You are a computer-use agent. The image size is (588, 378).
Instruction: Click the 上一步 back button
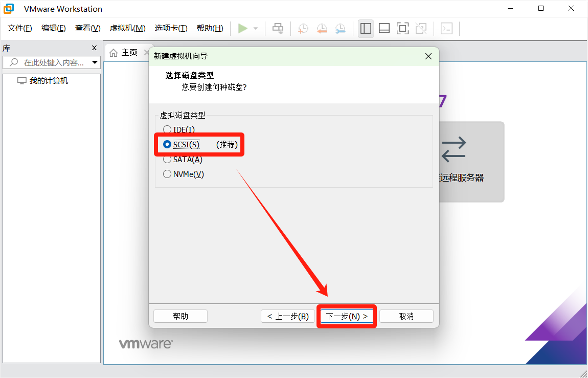pyautogui.click(x=287, y=316)
